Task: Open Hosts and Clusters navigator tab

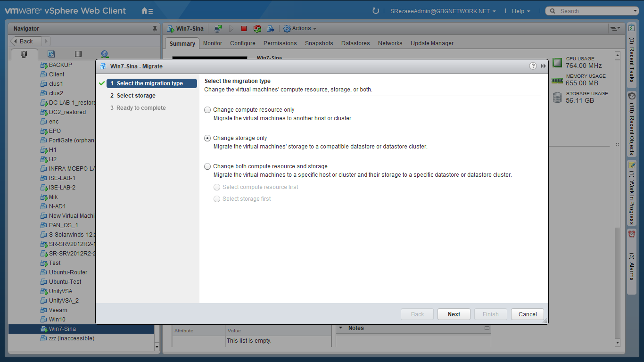Action: point(24,54)
